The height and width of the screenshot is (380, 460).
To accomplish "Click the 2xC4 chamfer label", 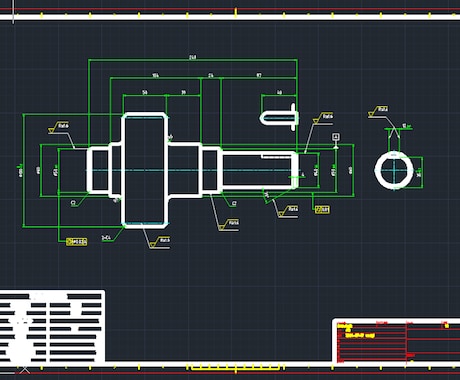I will click(106, 238).
